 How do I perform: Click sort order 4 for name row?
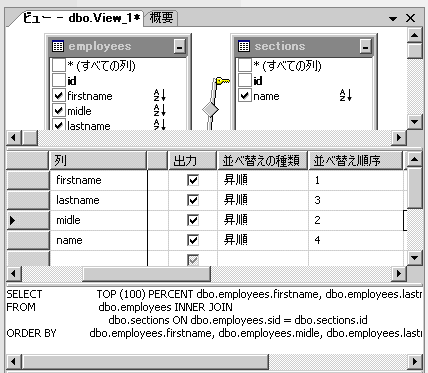coord(356,240)
